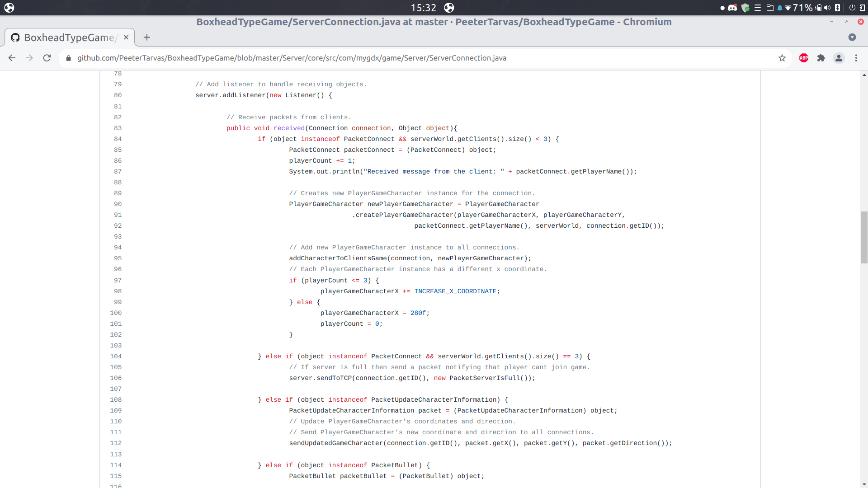Close the BoxheadTypeGame tab
868x488 pixels.
click(x=126, y=38)
